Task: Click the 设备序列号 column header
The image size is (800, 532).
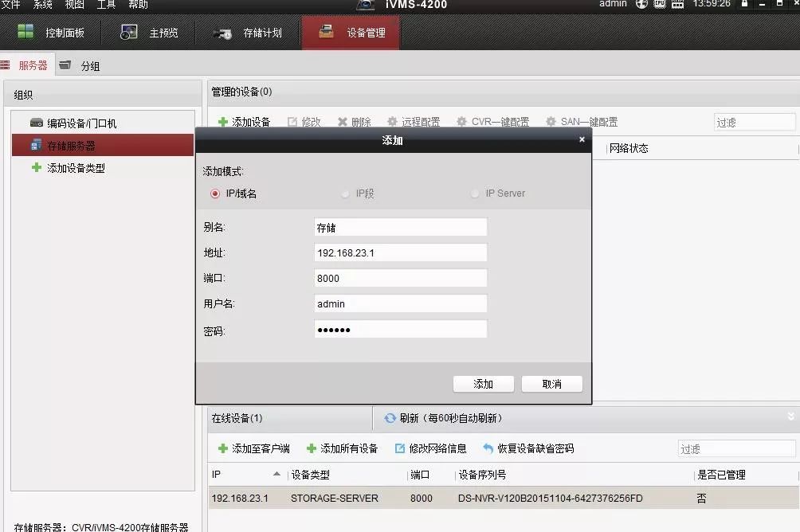Action: [482, 475]
